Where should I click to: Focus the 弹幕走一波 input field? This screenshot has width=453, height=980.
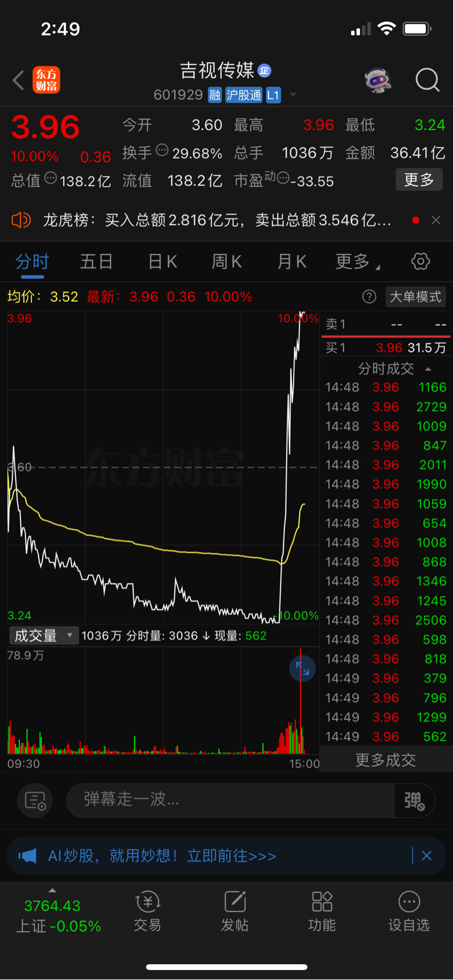(x=230, y=800)
